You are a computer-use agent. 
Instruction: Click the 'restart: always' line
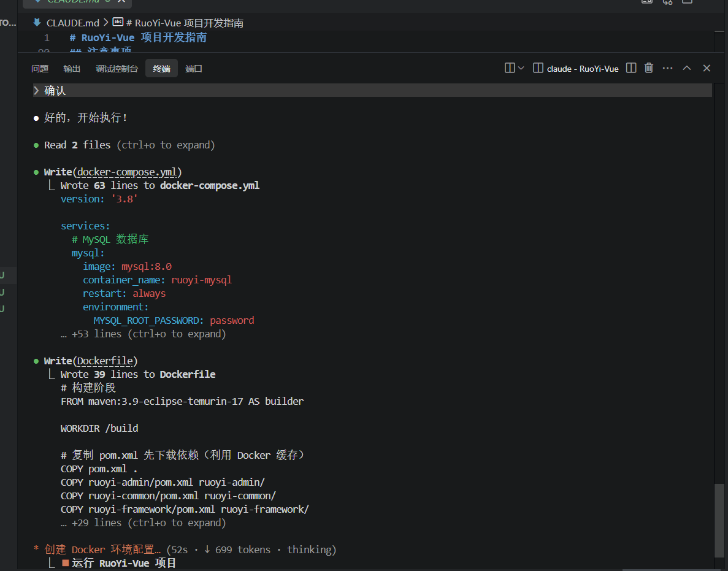point(124,293)
